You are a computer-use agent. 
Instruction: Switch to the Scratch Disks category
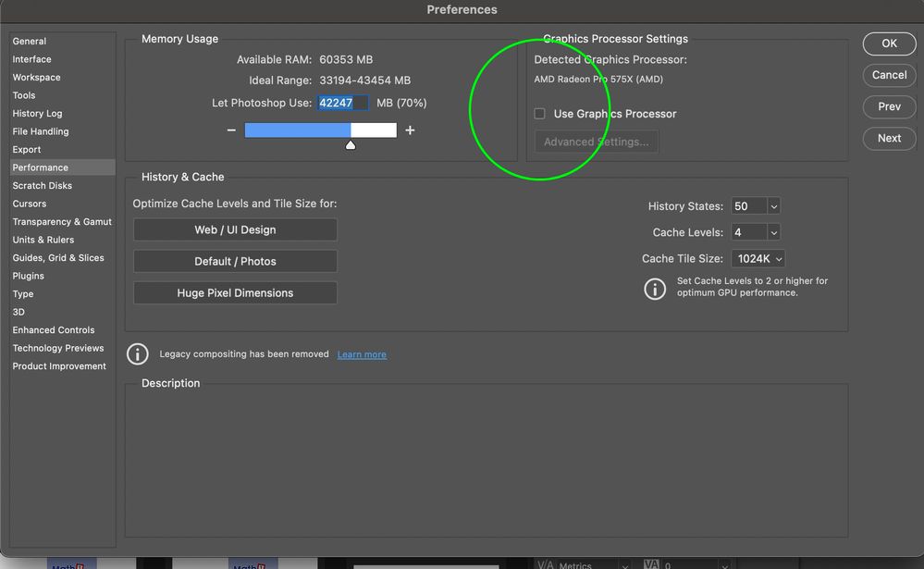43,186
